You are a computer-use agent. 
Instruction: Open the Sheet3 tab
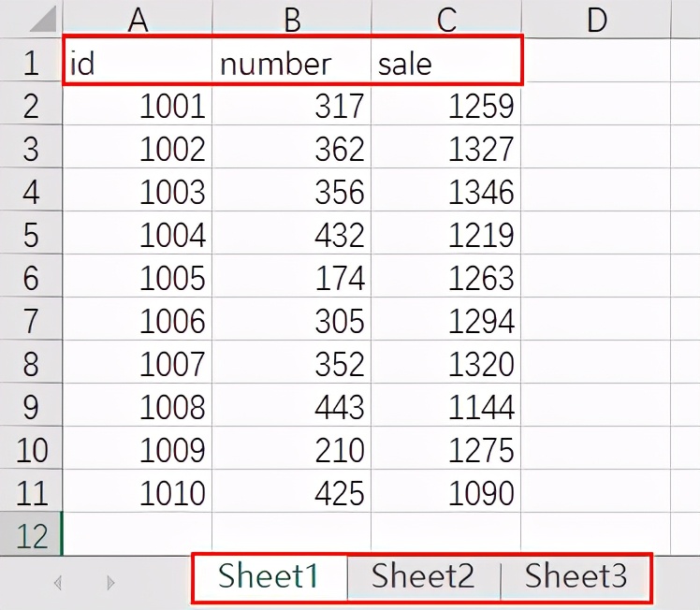(576, 576)
